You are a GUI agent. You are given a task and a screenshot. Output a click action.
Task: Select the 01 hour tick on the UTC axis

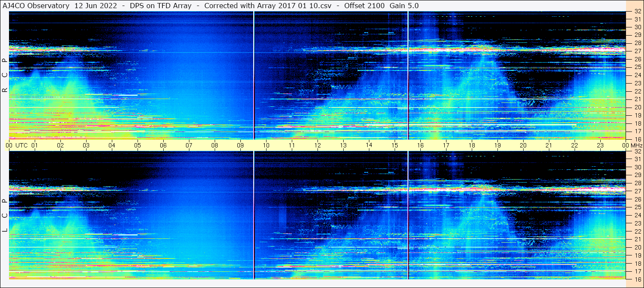coord(35,145)
